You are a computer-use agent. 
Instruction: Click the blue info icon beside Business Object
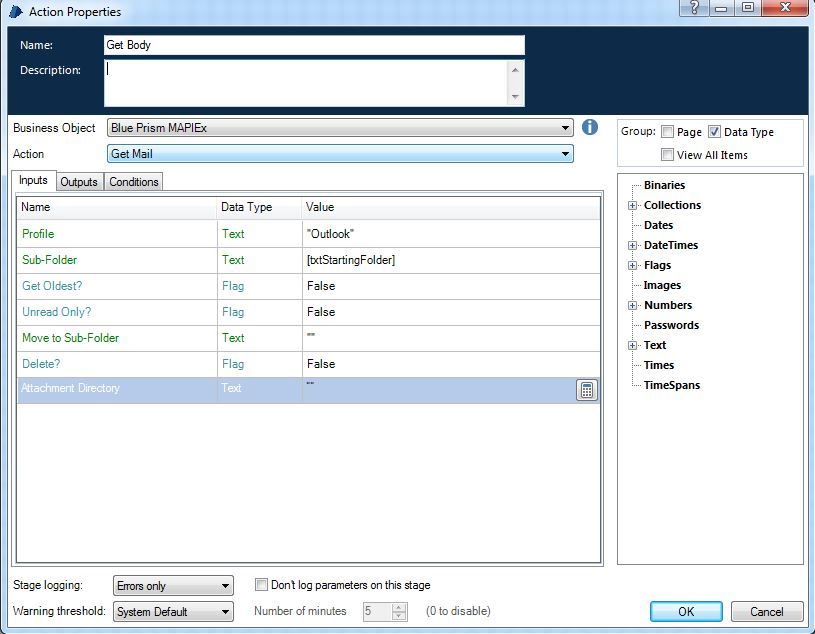tap(589, 127)
